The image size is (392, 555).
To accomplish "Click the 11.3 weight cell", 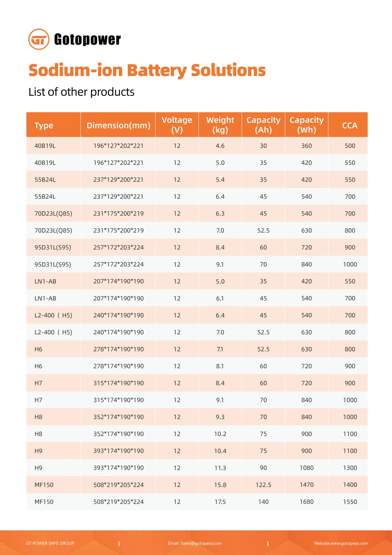I will (x=220, y=468).
